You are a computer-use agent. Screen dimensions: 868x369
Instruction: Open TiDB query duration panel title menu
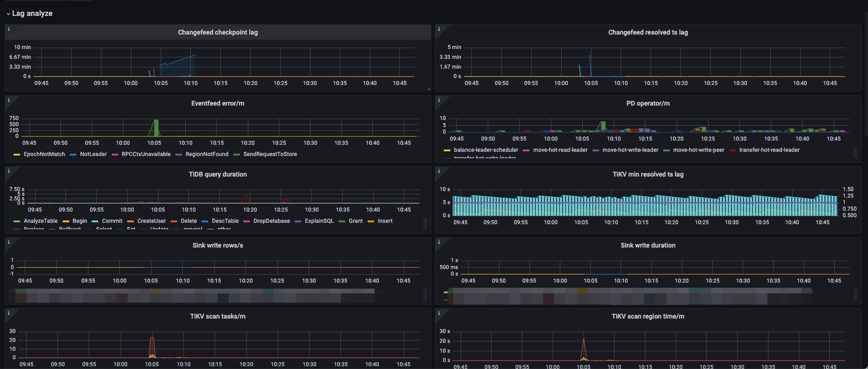point(217,174)
